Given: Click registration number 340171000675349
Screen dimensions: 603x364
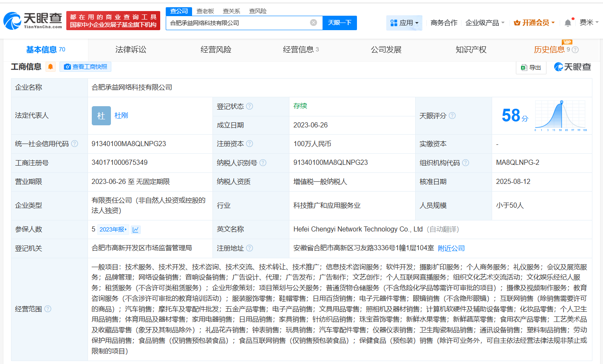Looking at the screenshot, I should click(119, 163).
